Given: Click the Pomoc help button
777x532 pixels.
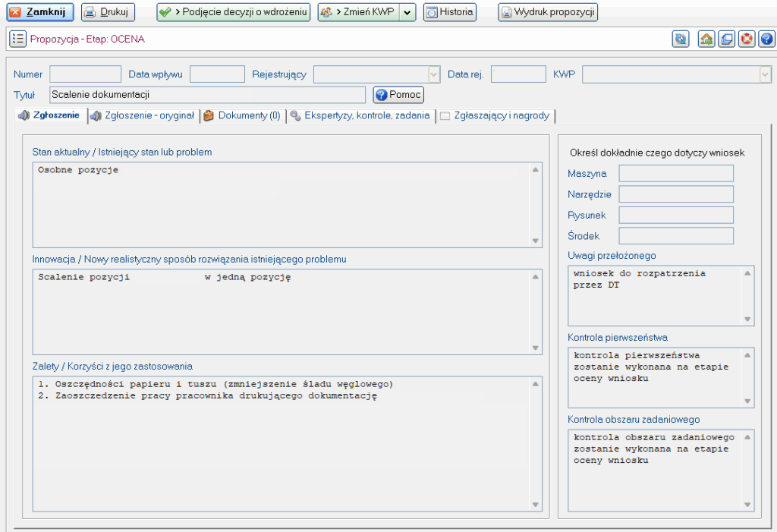Looking at the screenshot, I should 398,95.
